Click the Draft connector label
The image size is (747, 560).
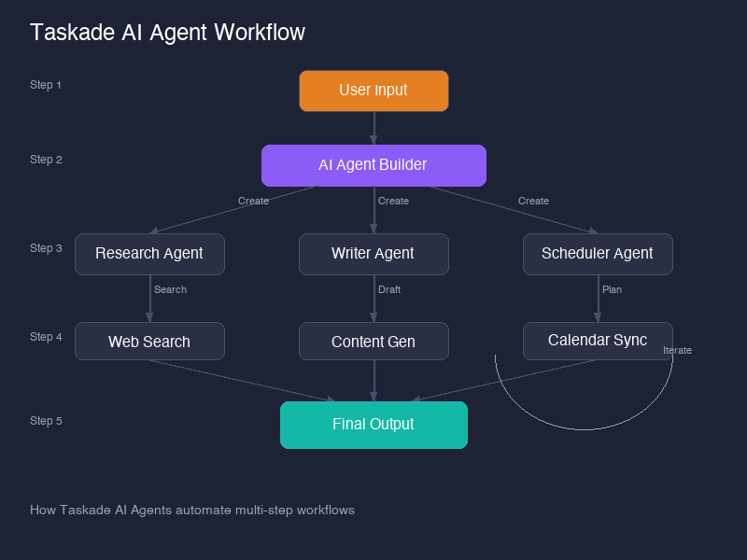pyautogui.click(x=389, y=289)
